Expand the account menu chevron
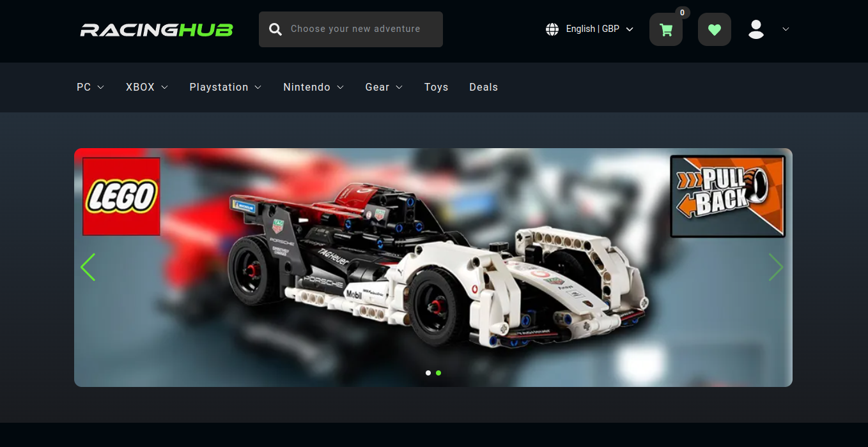The image size is (868, 447). tap(786, 29)
